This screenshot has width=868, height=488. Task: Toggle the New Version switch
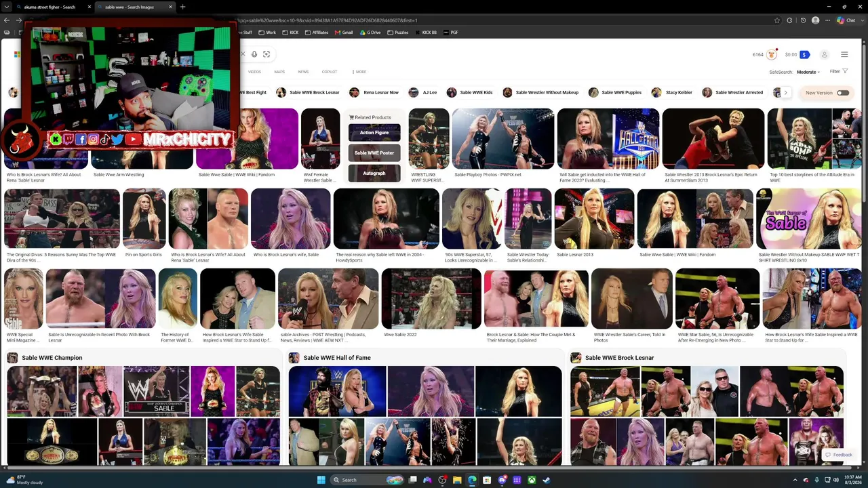coord(843,93)
